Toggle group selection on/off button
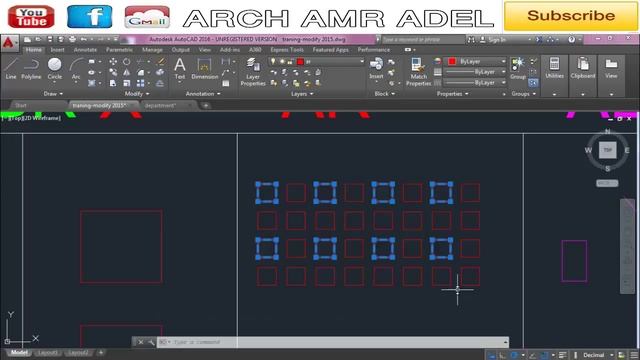The image size is (640, 360). tap(533, 83)
